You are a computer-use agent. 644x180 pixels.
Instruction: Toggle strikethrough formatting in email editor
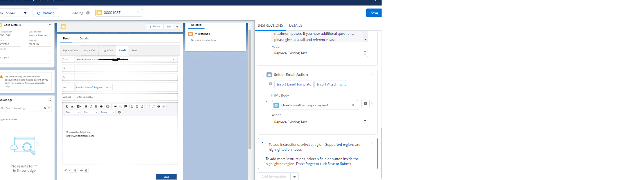[101, 107]
